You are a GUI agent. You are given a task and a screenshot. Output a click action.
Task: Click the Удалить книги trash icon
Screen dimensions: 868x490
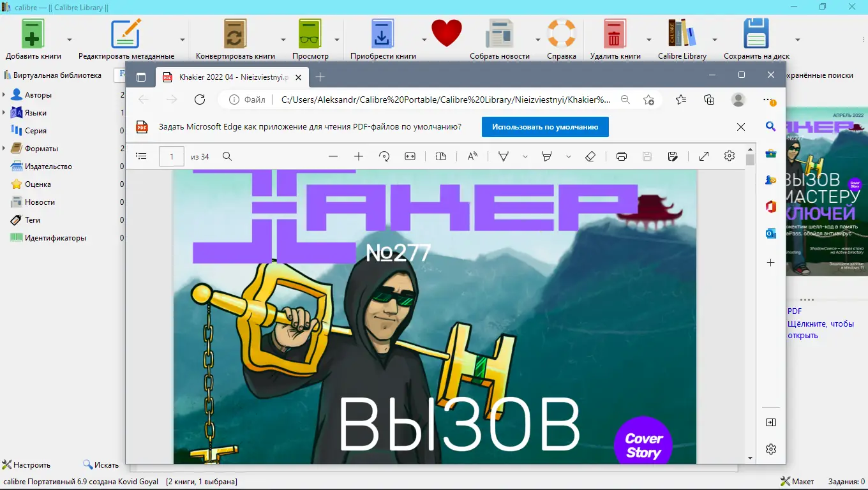(615, 33)
